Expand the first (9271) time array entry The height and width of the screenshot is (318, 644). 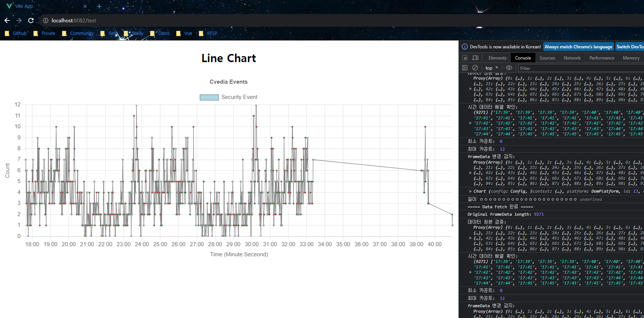point(470,123)
